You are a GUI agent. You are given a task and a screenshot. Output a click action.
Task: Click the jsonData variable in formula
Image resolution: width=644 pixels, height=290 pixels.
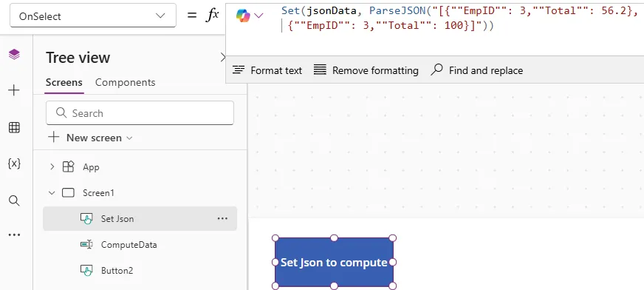pyautogui.click(x=332, y=10)
